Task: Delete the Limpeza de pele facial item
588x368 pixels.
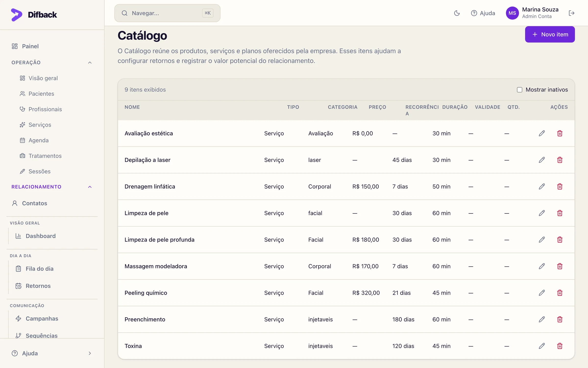Action: tap(560, 213)
